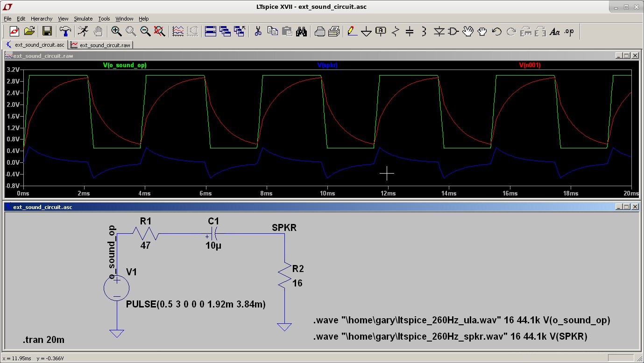Click the Find binoculars icon
The width and height of the screenshot is (644, 363).
click(301, 31)
